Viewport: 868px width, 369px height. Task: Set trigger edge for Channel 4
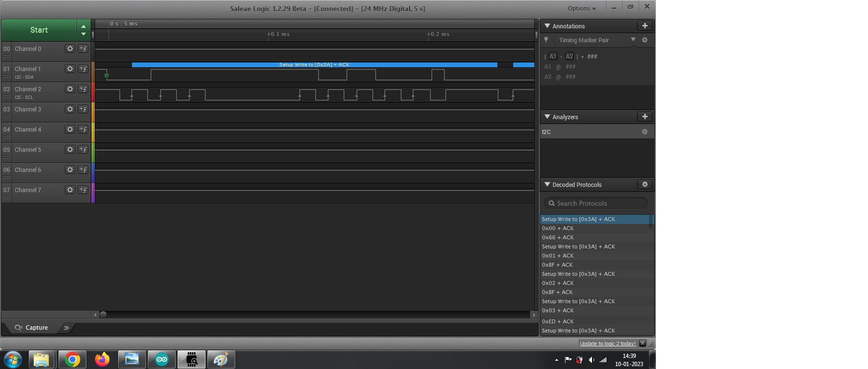(83, 129)
